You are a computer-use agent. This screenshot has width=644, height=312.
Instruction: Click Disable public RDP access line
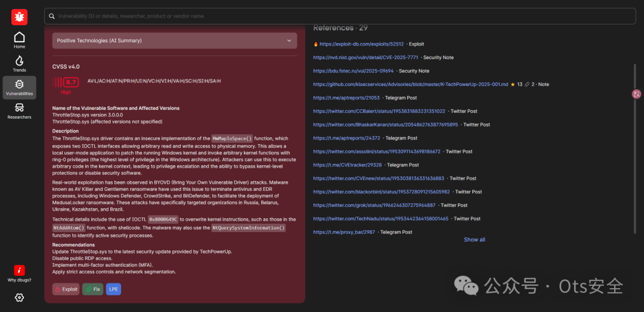tap(82, 258)
